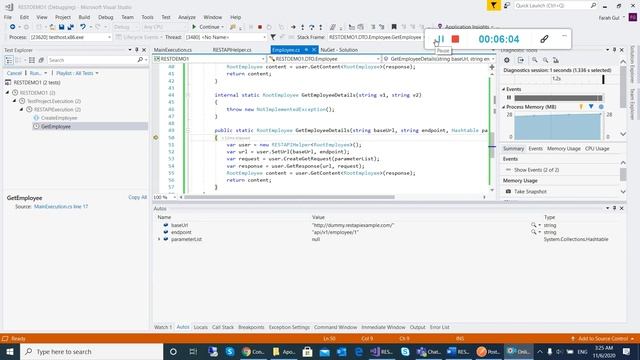640x360 pixels.
Task: Click Cancel in Test Explorer
Action: (14, 73)
